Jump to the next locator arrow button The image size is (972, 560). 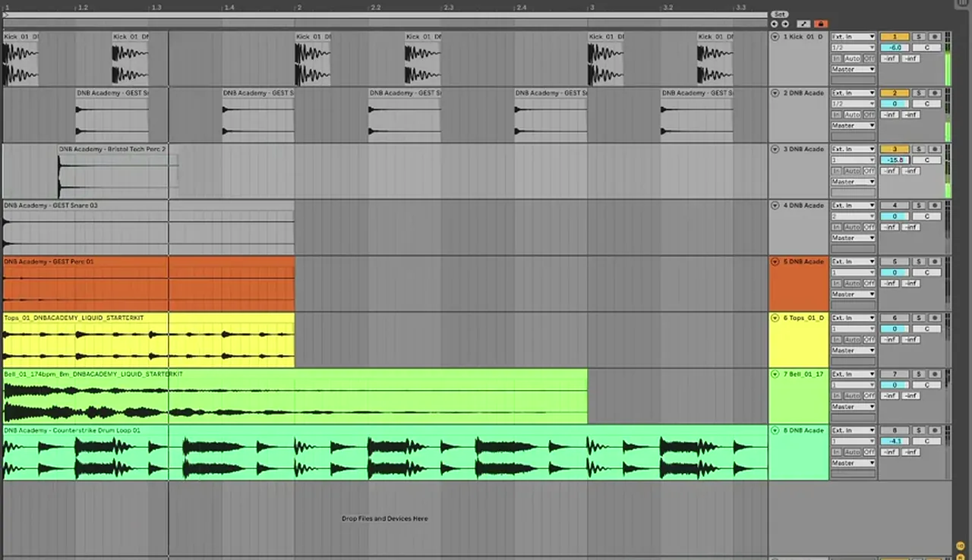(785, 24)
